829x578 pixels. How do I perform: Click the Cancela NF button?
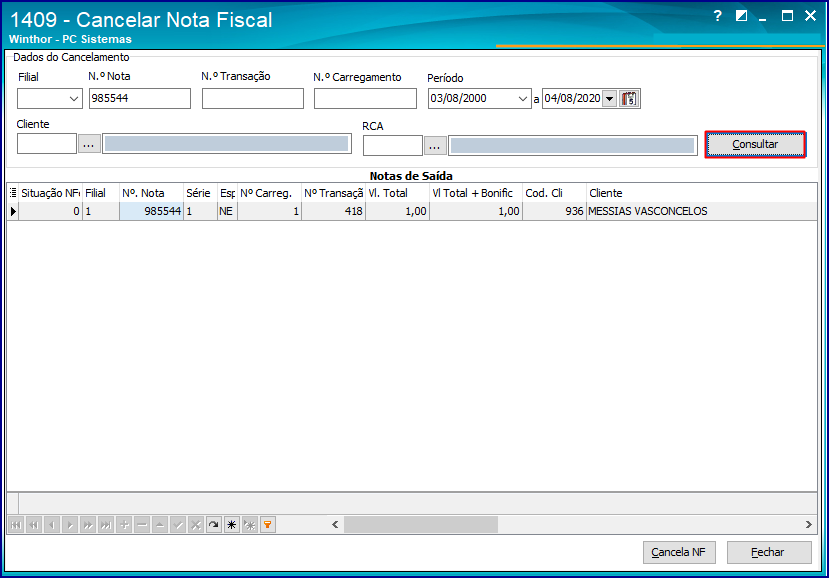(678, 553)
